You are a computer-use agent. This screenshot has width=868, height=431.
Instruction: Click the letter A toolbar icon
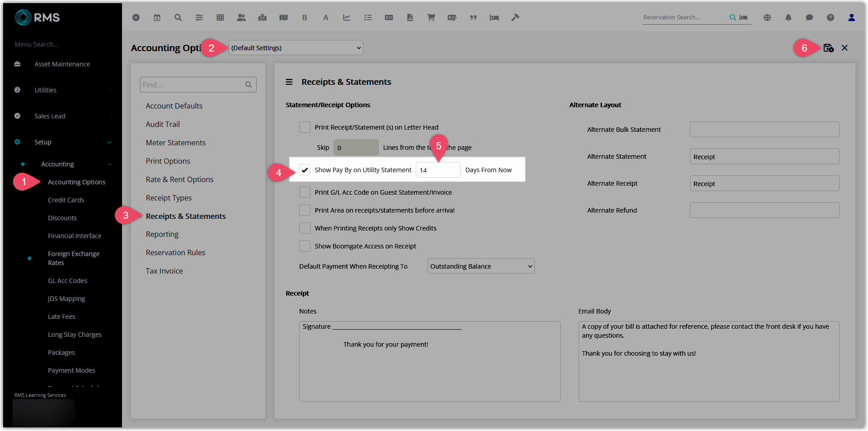point(326,17)
